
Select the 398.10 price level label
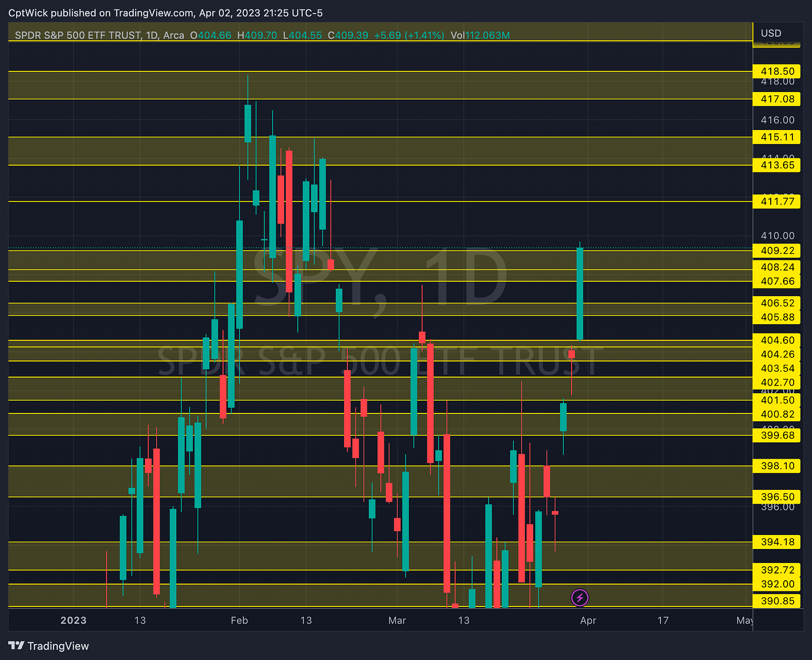coord(777,466)
